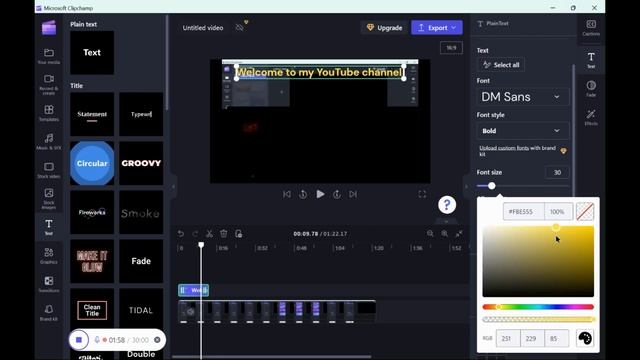640x360 pixels.
Task: Edit the hex color code field
Action: click(x=524, y=211)
